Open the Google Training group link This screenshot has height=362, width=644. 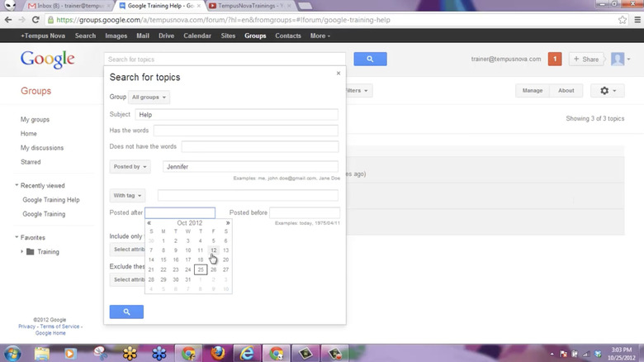pos(44,214)
